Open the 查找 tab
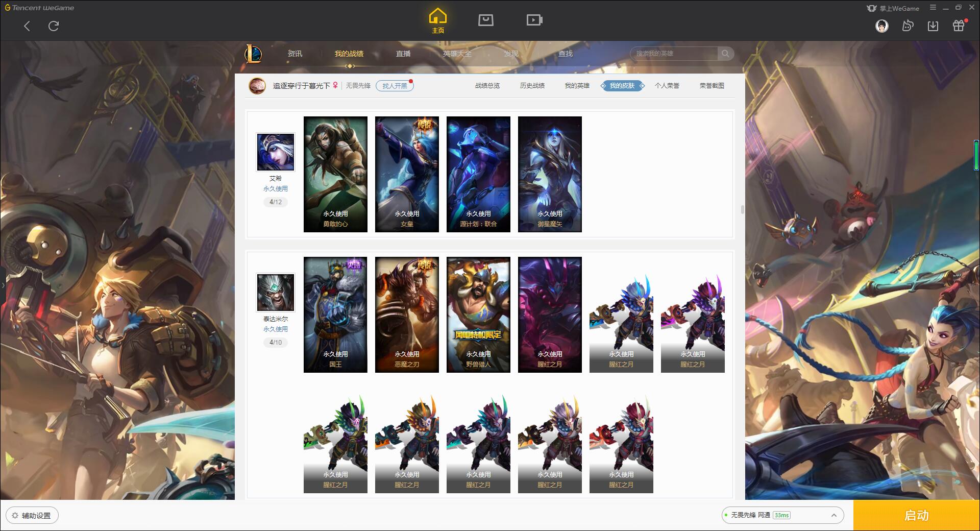The width and height of the screenshot is (980, 531). pos(566,54)
